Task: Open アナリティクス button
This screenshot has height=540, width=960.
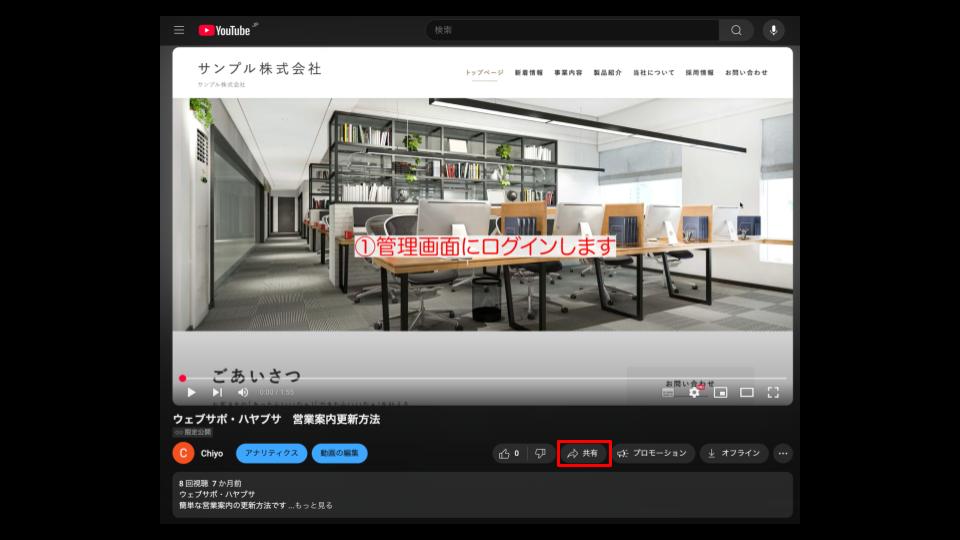Action: tap(271, 453)
